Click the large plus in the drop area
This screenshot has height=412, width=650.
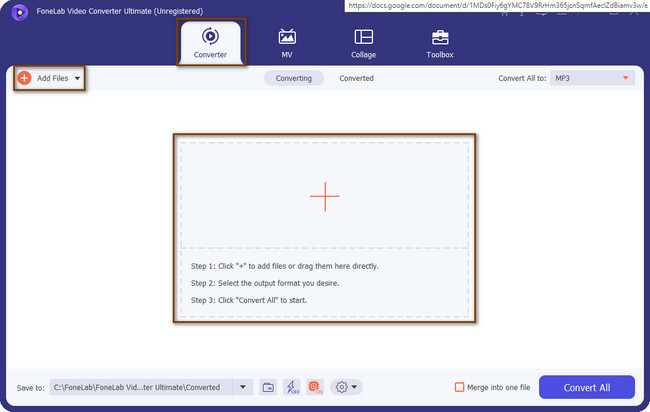point(324,196)
